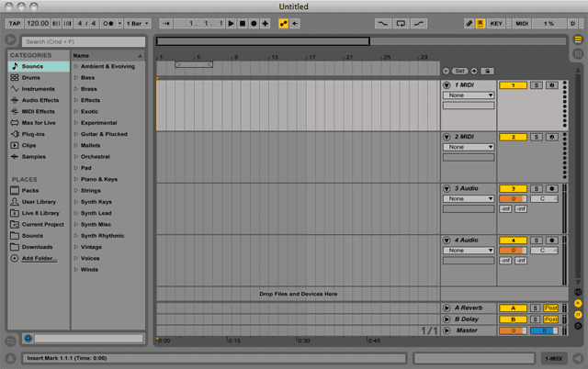
Task: Arm the 1 MIDI track for recording
Action: coord(551,85)
